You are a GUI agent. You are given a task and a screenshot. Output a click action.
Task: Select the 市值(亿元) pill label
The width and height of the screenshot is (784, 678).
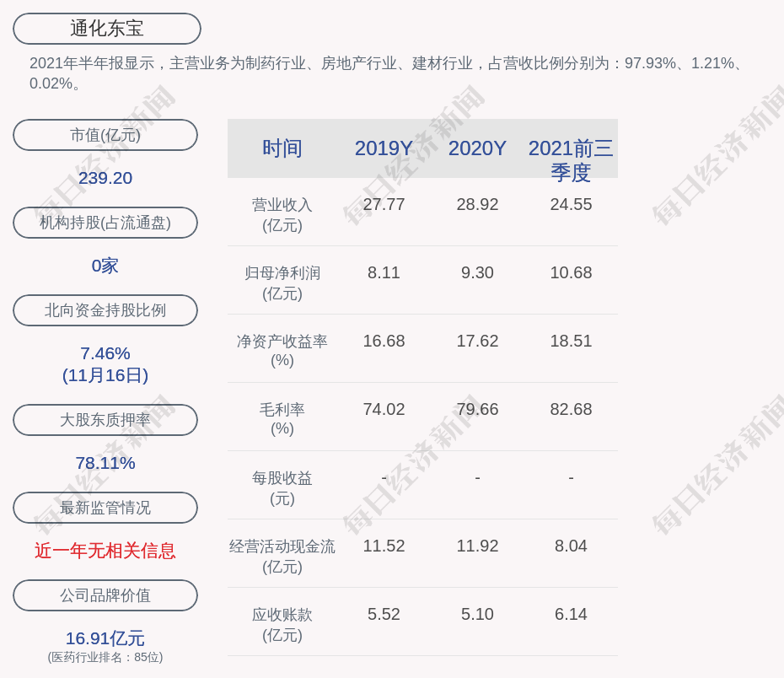click(x=105, y=135)
